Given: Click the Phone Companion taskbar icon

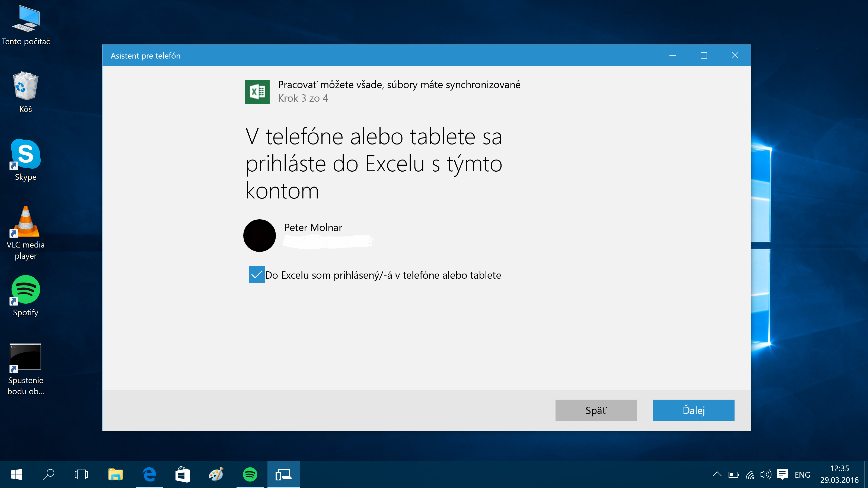Looking at the screenshot, I should tap(284, 474).
